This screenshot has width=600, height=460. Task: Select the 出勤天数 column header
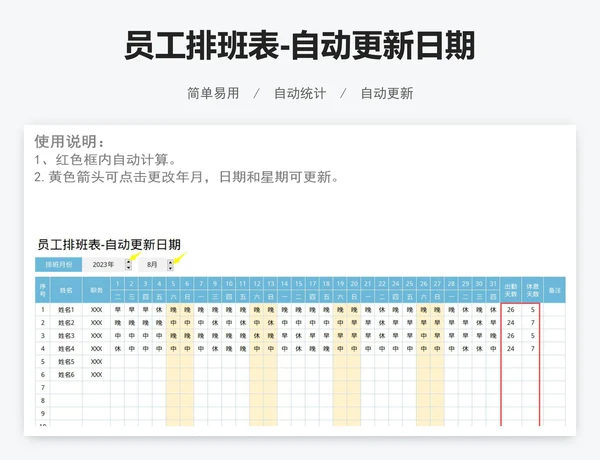(x=511, y=290)
